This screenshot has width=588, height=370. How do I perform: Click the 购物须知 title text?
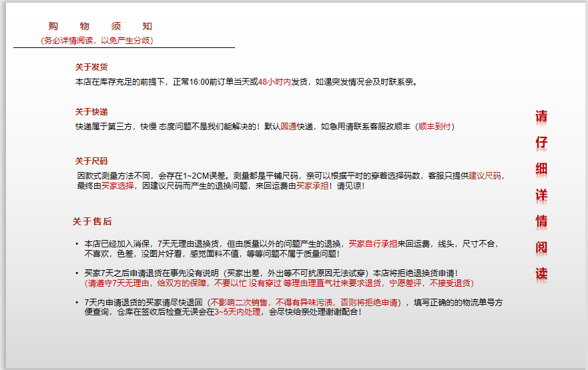pos(100,27)
